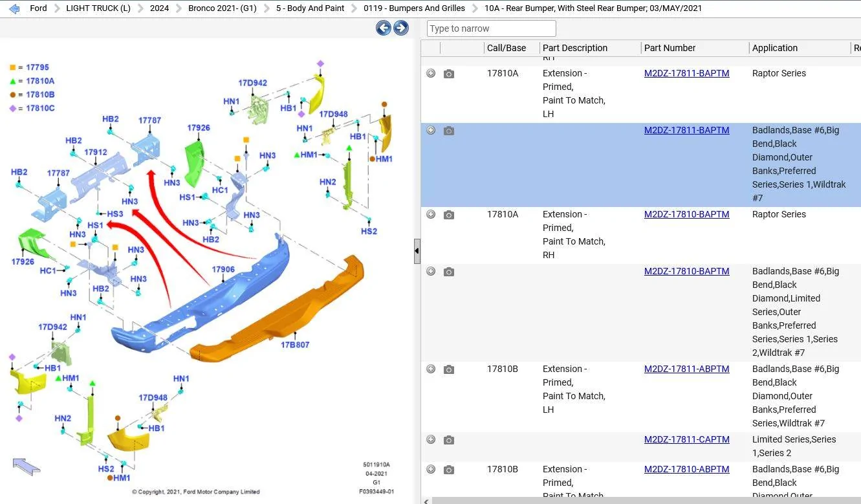Expand the Raptor Series M2DZ-17810-BAPTM row

[431, 214]
